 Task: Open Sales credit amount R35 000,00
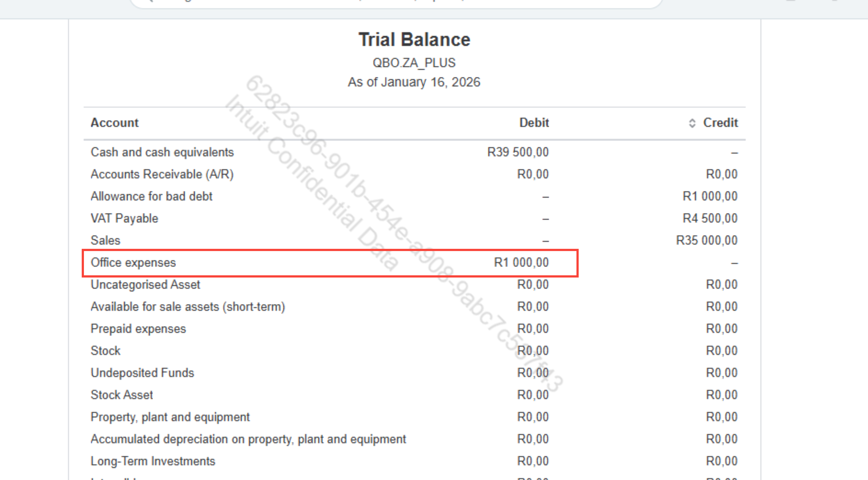click(706, 240)
